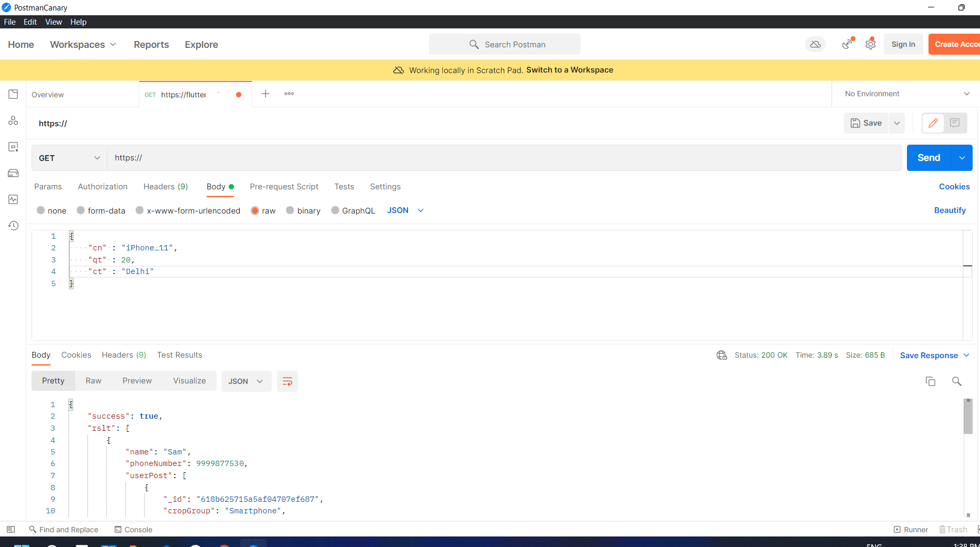
Task: Open the Runner
Action: [x=911, y=530]
